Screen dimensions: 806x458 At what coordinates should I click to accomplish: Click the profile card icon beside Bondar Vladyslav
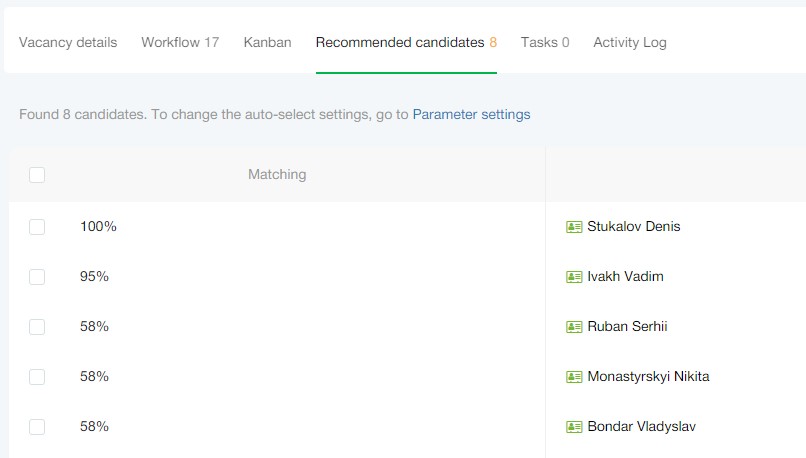574,427
